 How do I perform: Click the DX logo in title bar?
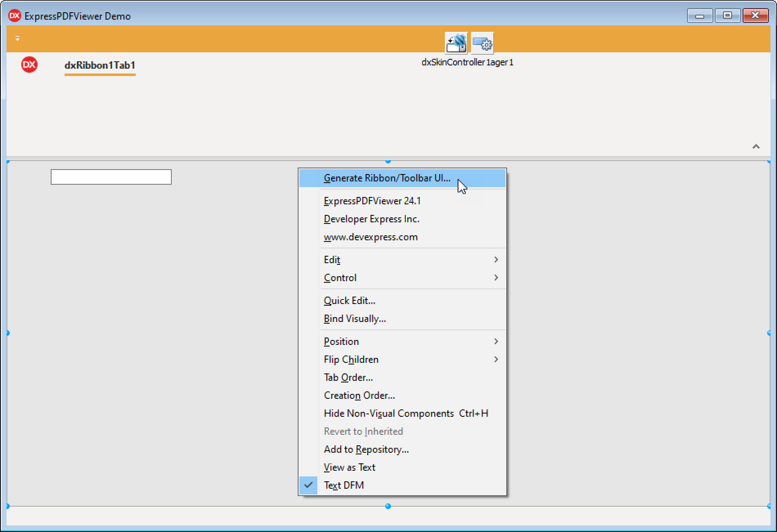[x=15, y=16]
